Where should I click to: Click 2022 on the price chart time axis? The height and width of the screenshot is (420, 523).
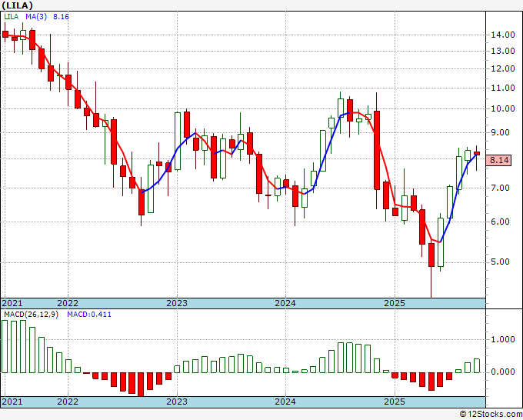[68, 303]
